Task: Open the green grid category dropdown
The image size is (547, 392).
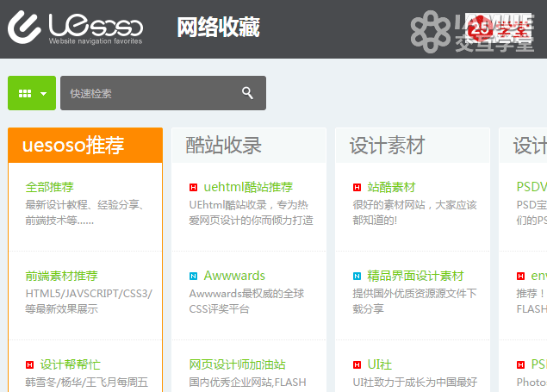Action: [x=32, y=93]
